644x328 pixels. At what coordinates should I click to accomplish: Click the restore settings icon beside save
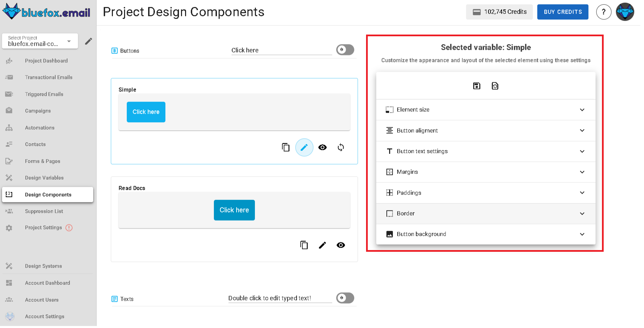coord(495,86)
